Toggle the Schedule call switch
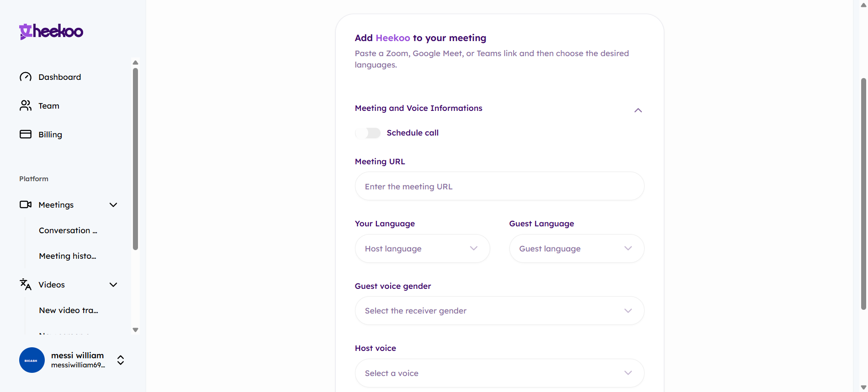 (x=368, y=133)
